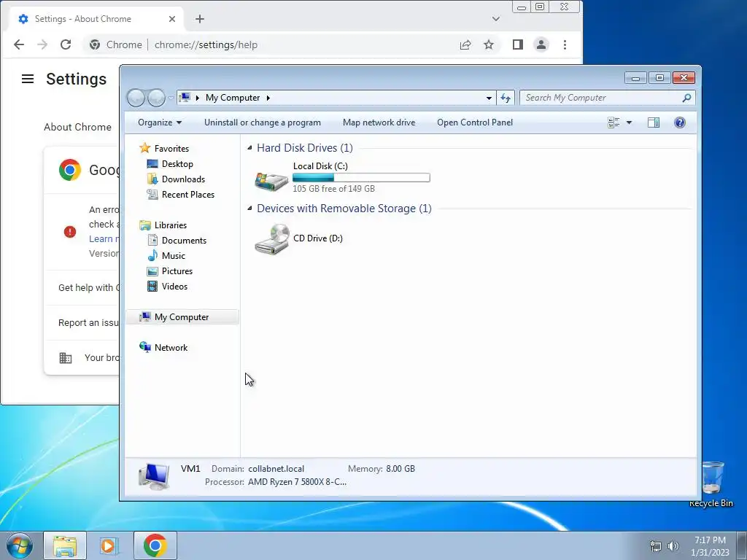Open Control Panel from the toolbar
Screen dimensions: 747x560
pyautogui.click(x=475, y=122)
